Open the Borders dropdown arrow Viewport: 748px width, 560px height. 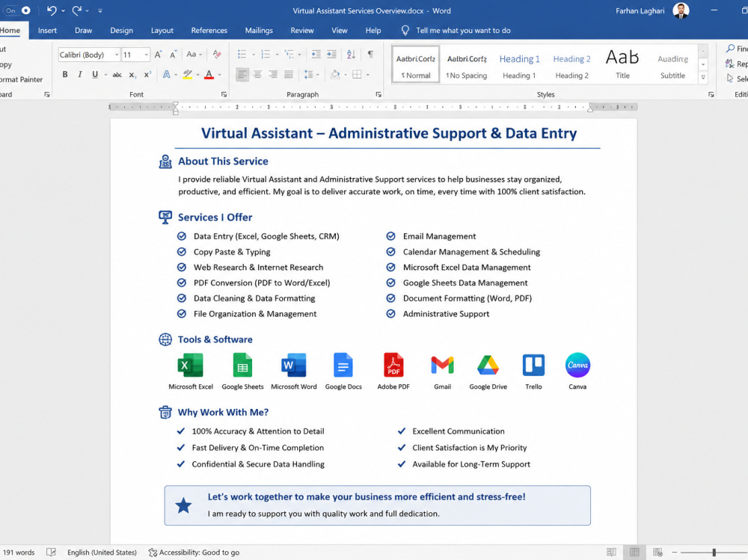tap(368, 75)
